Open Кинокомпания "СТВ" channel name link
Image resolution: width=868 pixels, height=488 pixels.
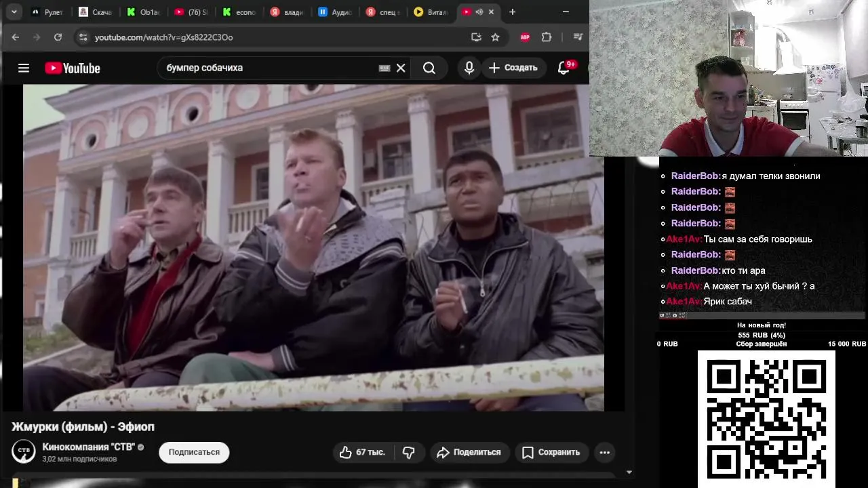point(89,447)
